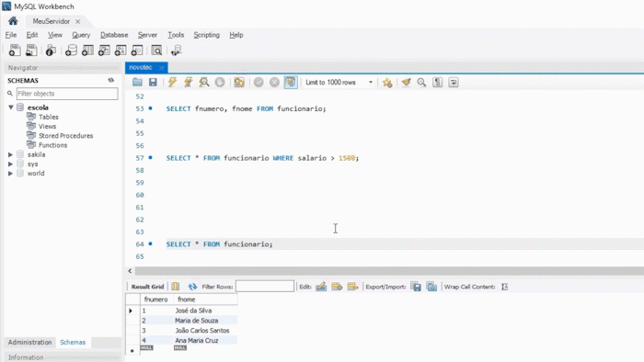Screen dimensions: 644x362
Task: Search table data icon
Action: pos(156,51)
